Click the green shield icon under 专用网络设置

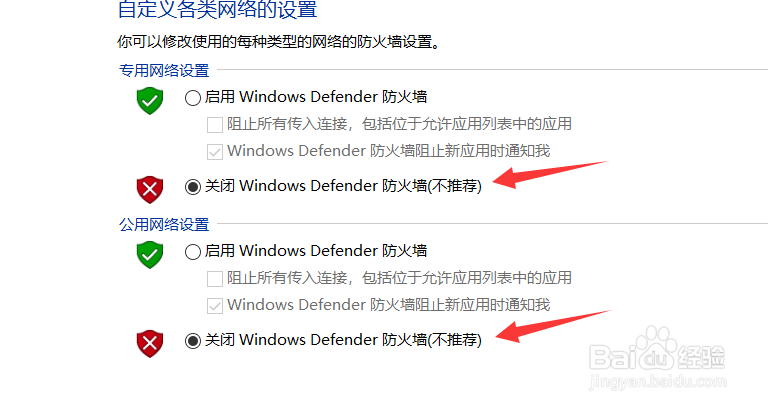pos(149,100)
